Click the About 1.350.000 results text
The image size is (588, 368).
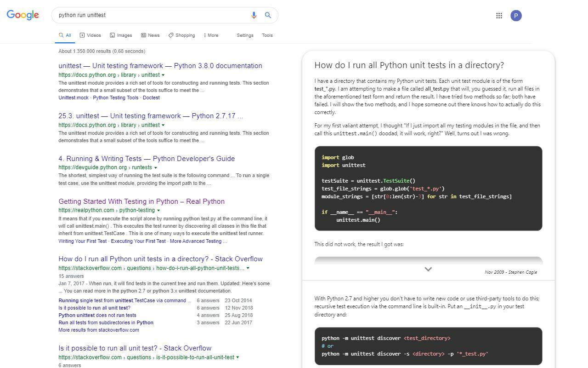click(102, 51)
